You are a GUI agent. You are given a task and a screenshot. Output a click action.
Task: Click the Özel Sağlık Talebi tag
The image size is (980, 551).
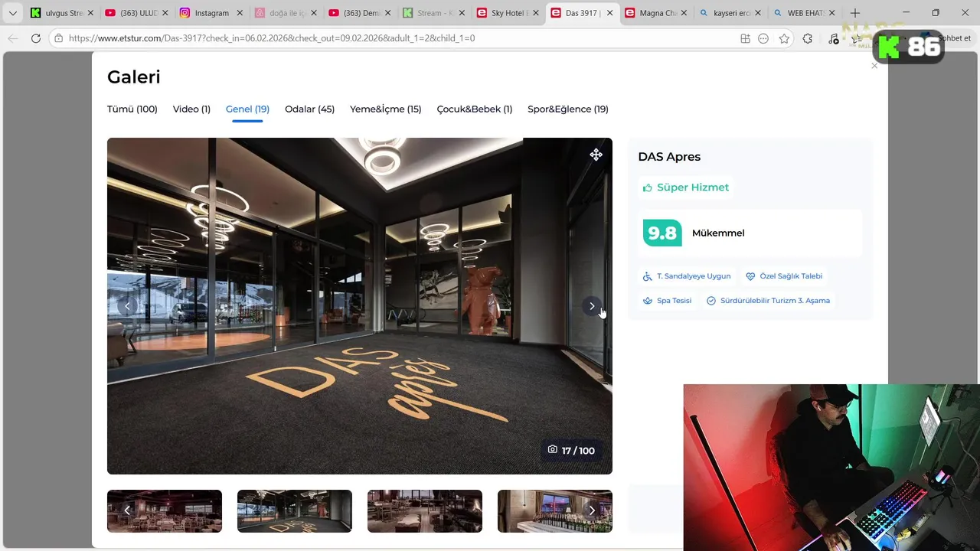784,276
